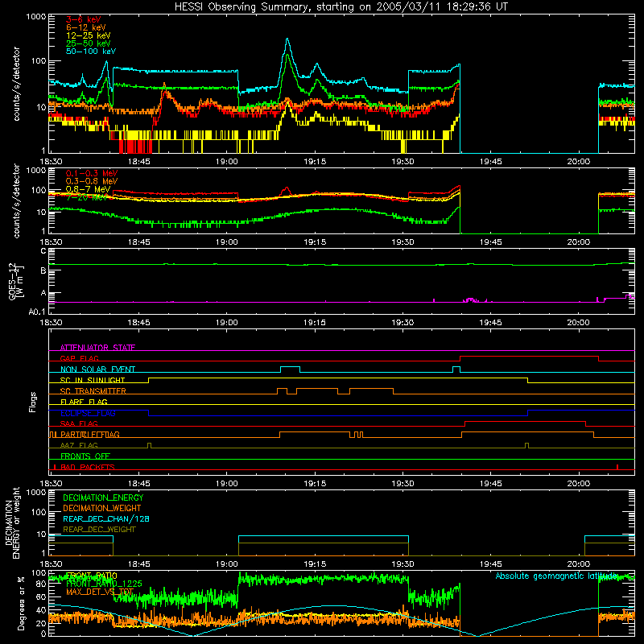Select the NON_SOLAR_EVENT flag label

[97, 369]
